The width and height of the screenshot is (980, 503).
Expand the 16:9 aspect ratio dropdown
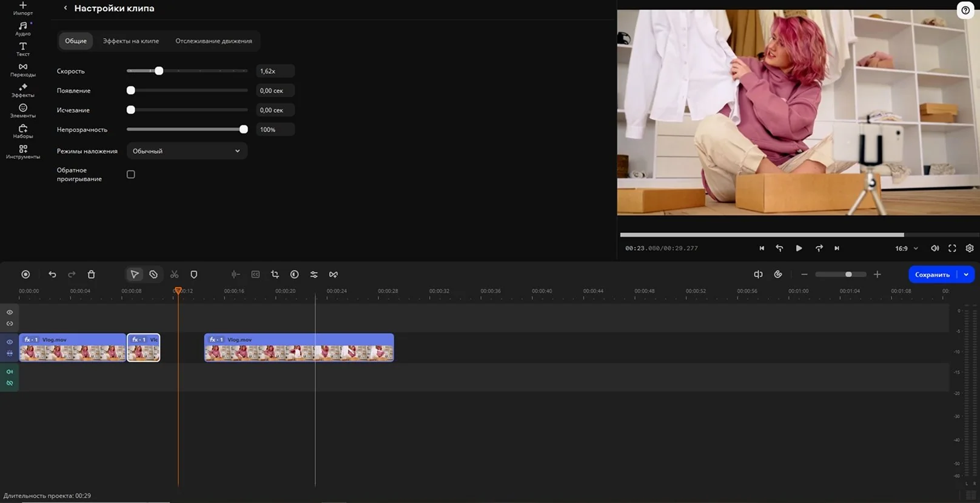907,248
